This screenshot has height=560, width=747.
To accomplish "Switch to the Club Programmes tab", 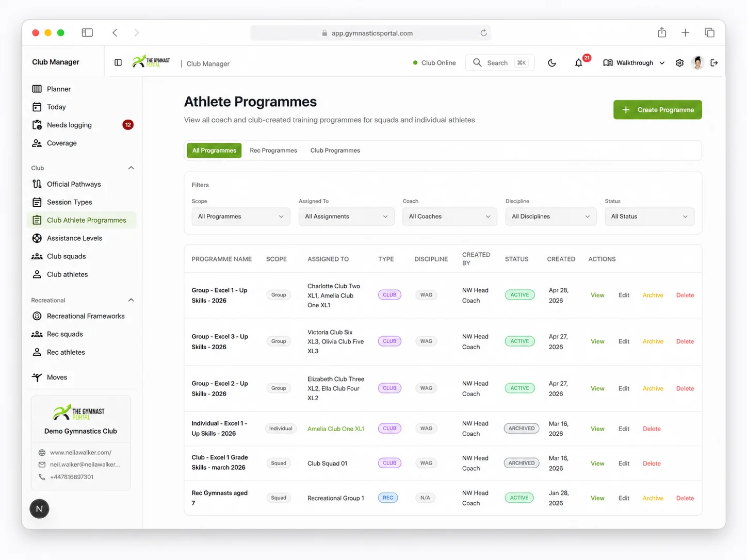I will pyautogui.click(x=335, y=151).
